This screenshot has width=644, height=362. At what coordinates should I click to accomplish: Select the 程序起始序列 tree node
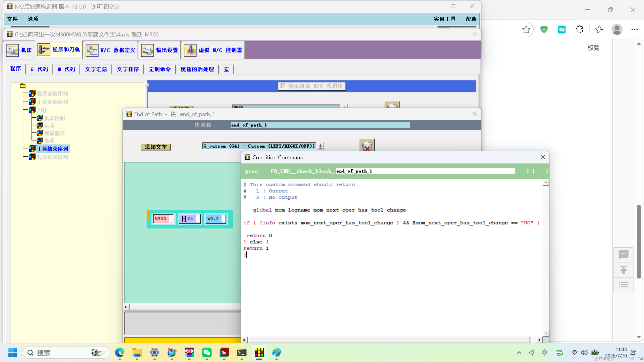[x=53, y=94]
